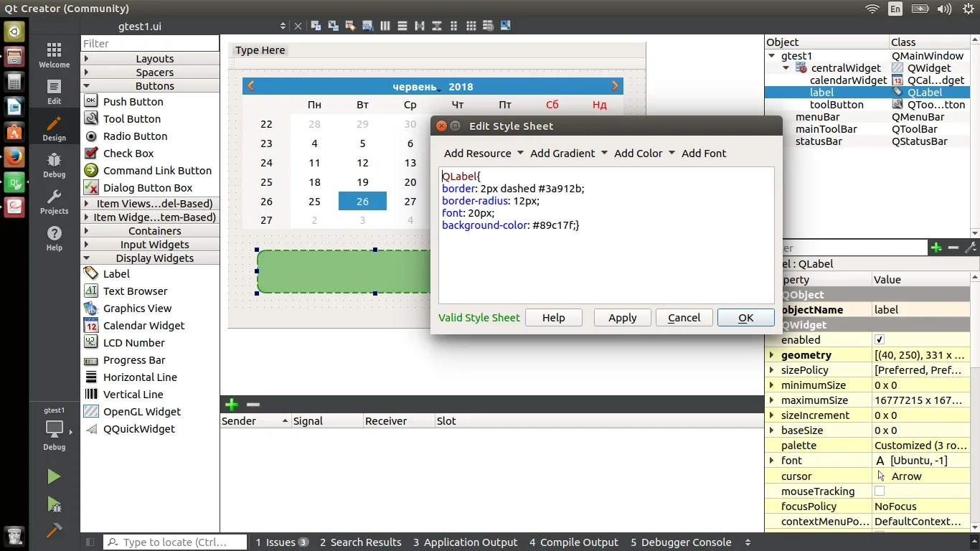Open the Issues output pane
Viewport: 980px width, 551px height.
(x=282, y=542)
